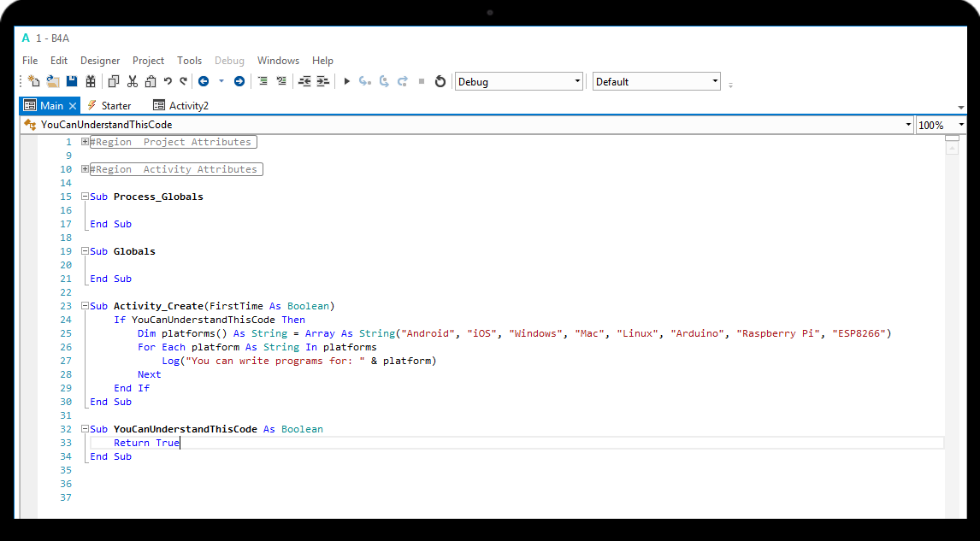Image resolution: width=980 pixels, height=541 pixels.
Task: Open the Designer menu
Action: [100, 61]
